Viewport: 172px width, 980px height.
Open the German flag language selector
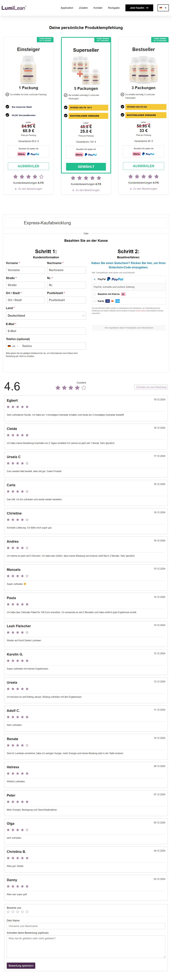pos(163,8)
